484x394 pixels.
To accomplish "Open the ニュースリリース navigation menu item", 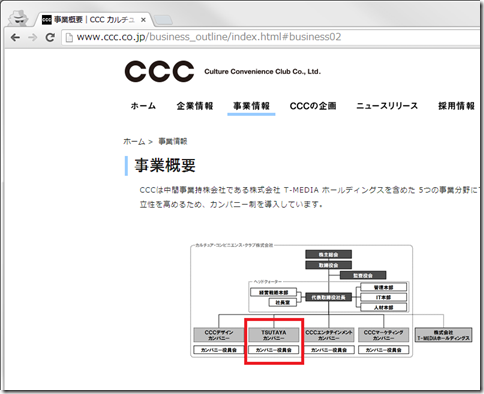I will 387,106.
